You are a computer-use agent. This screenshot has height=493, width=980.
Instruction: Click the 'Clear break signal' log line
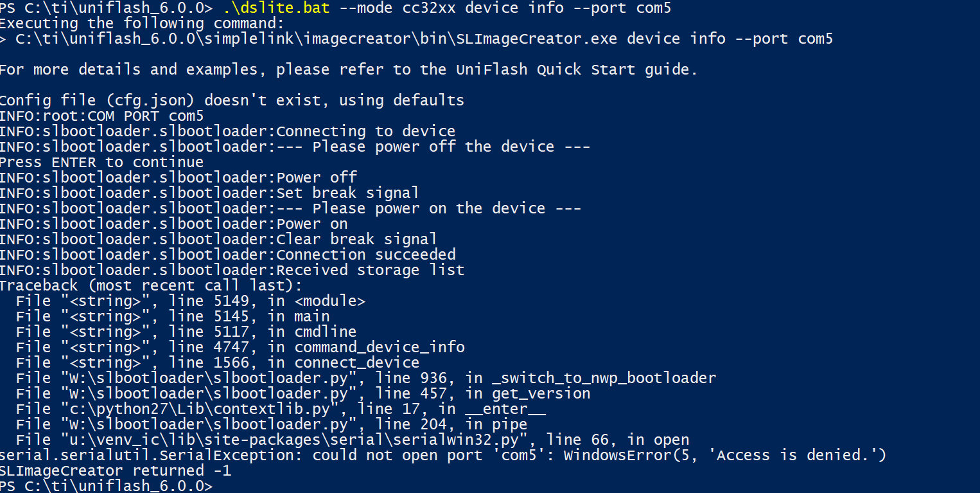point(218,240)
